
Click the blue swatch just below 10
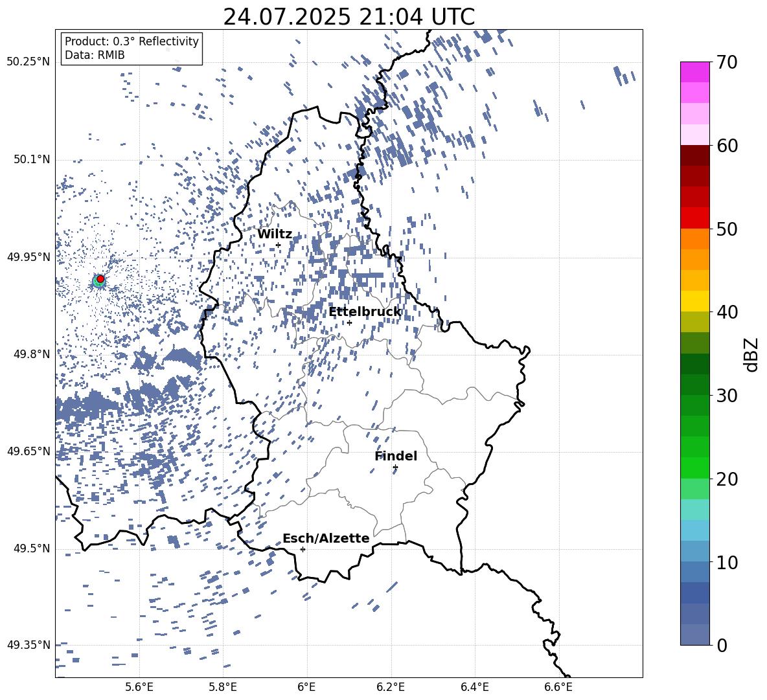coord(694,572)
